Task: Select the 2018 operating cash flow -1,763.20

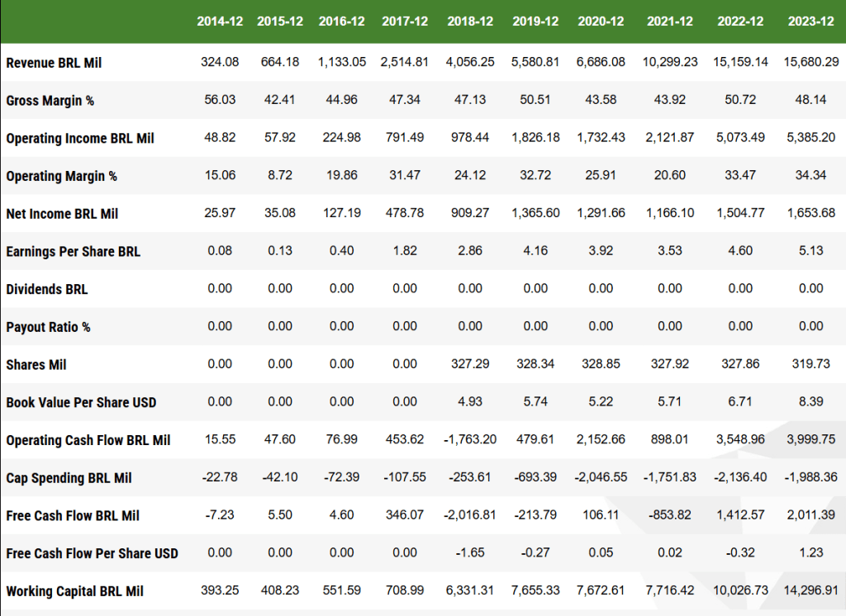Action: 470,439
